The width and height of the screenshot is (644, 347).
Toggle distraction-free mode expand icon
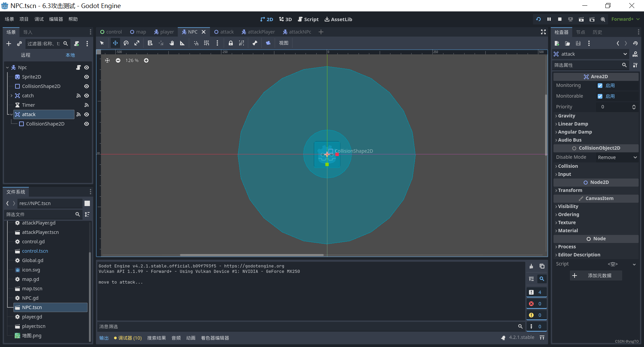[543, 32]
